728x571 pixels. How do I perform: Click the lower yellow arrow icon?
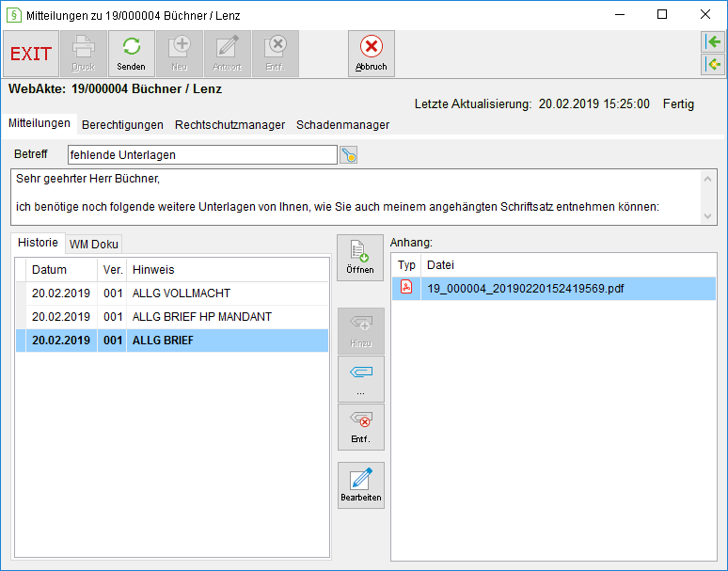click(x=713, y=64)
